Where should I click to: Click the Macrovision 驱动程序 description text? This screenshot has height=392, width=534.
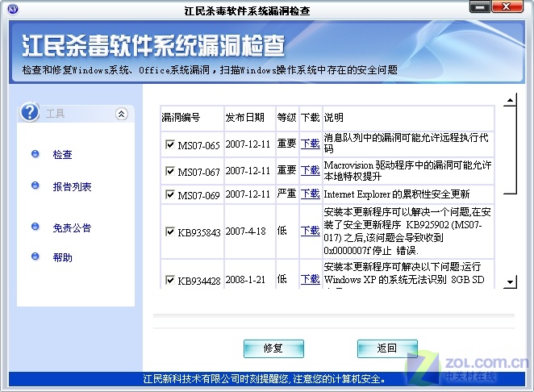[407, 171]
